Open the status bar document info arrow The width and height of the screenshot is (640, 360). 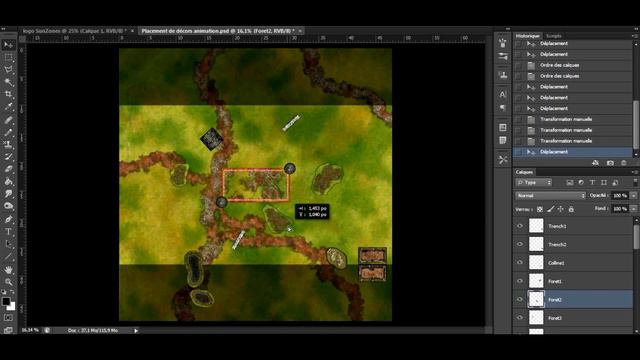pyautogui.click(x=136, y=330)
